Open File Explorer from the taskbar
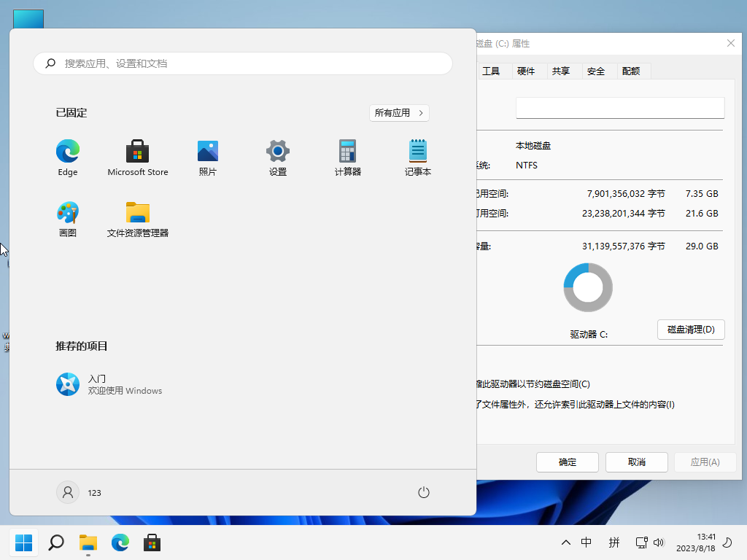The height and width of the screenshot is (560, 747). coord(88,542)
